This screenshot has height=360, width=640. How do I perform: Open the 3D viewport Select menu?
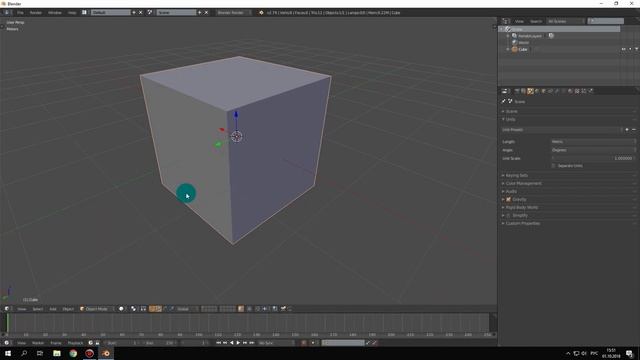38,309
